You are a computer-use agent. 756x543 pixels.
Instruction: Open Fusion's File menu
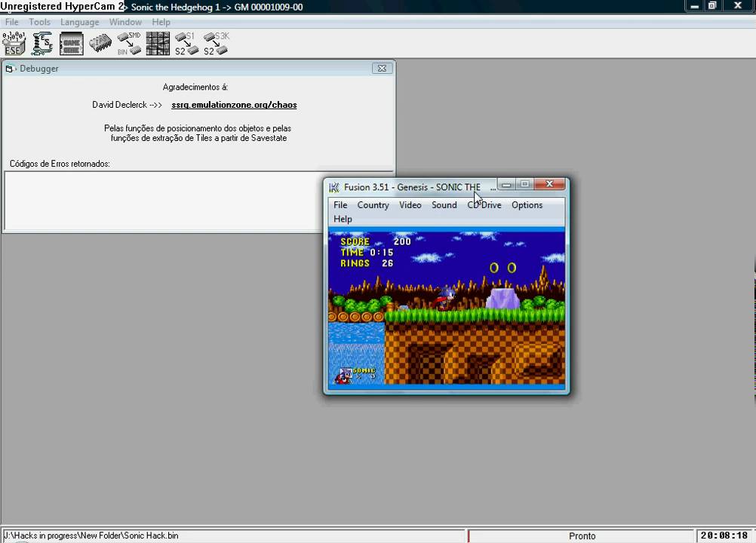[340, 205]
